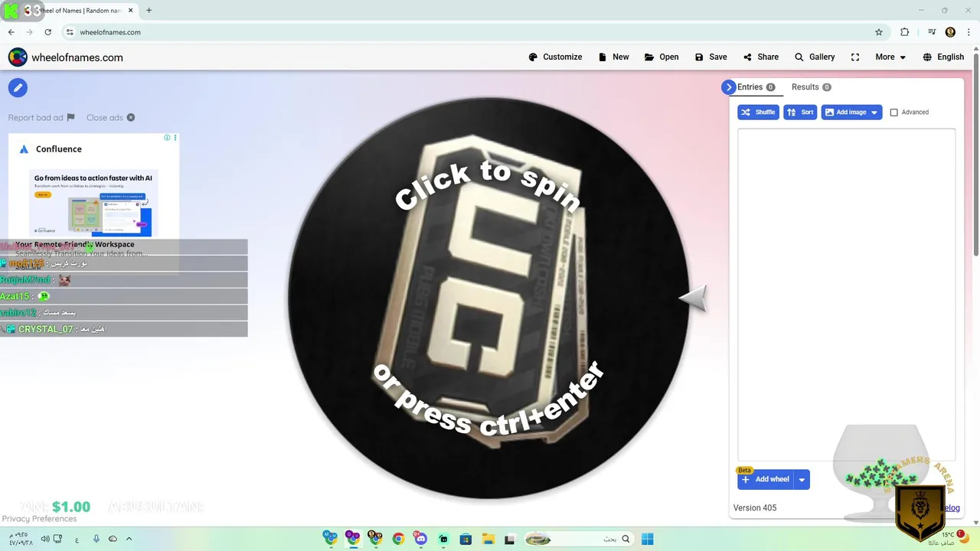Open the Windows Start button
Screen dimensions: 980x551
(x=647, y=539)
